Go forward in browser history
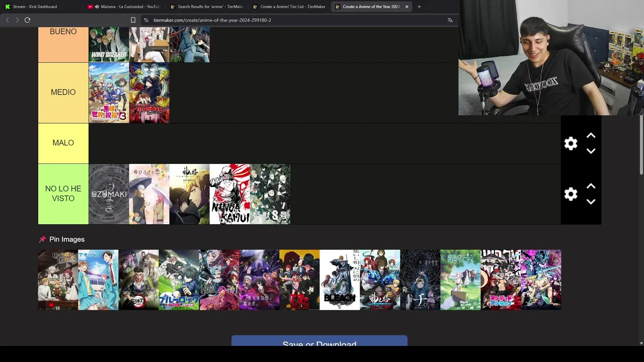This screenshot has width=644, height=362. pos(17,20)
